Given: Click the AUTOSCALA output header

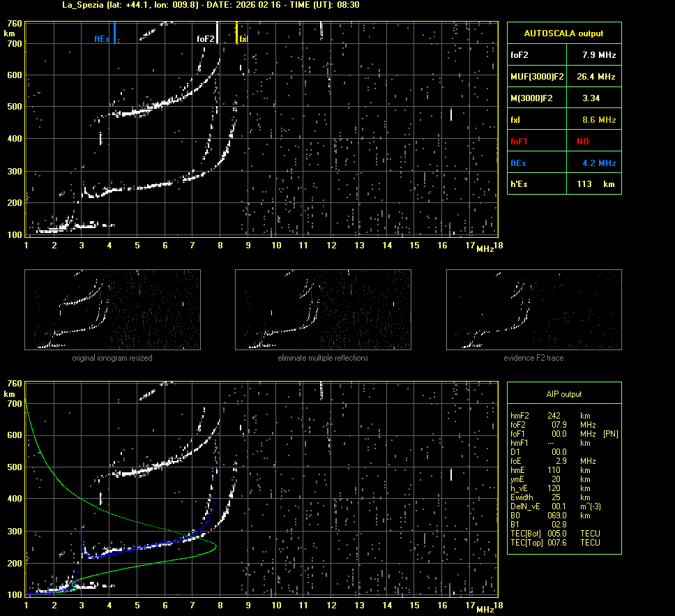Looking at the screenshot, I should tap(563, 33).
